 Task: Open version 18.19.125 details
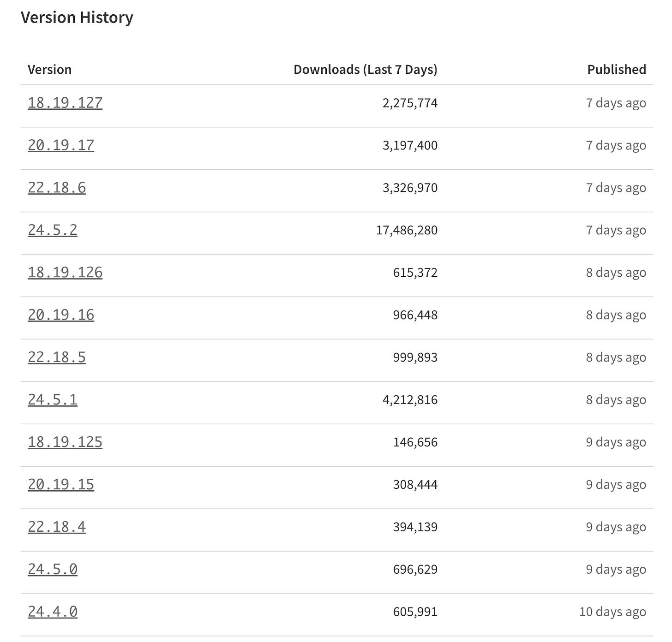click(x=65, y=442)
